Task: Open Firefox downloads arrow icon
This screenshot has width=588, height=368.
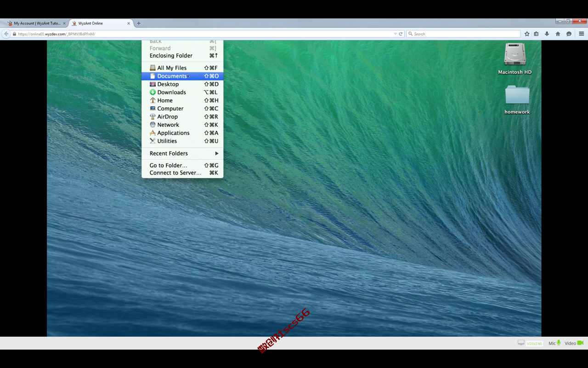Action: pyautogui.click(x=547, y=34)
